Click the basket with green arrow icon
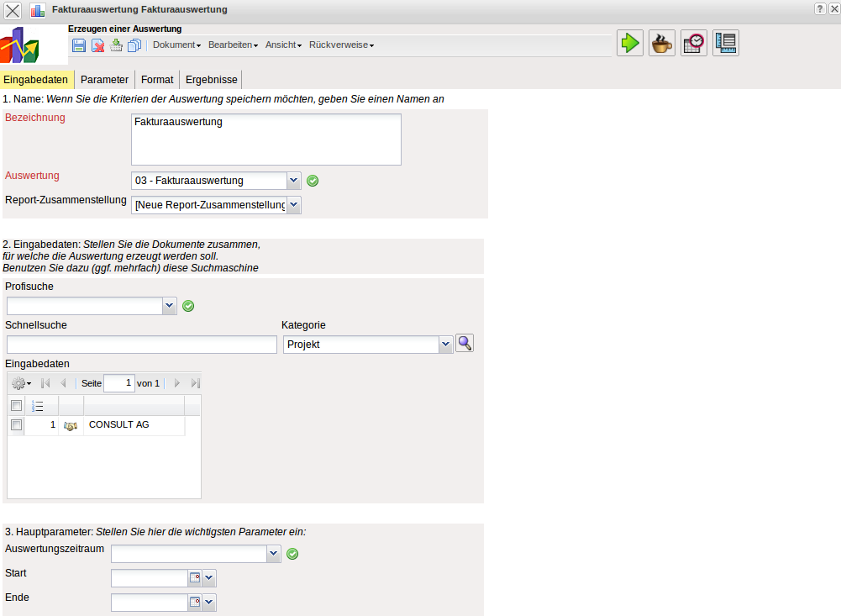The height and width of the screenshot is (616, 841). click(116, 45)
